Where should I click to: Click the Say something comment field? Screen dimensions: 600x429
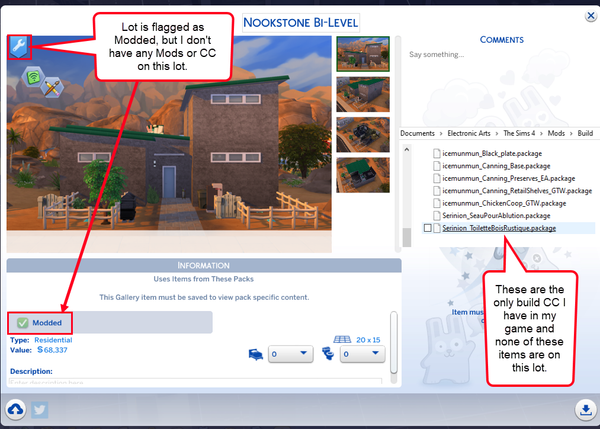tap(437, 55)
